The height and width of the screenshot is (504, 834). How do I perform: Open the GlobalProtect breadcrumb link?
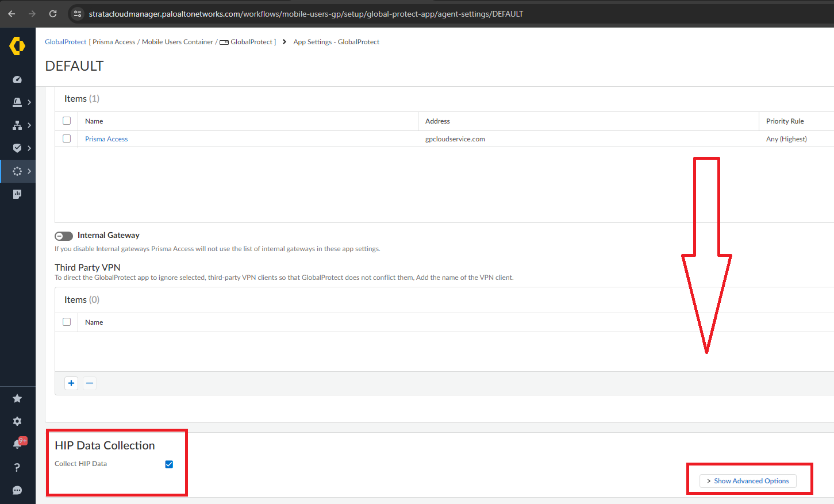66,42
